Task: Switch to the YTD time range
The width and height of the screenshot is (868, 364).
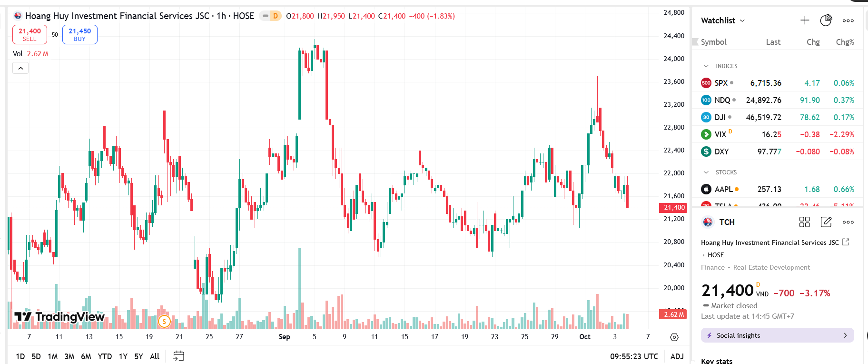Action: (x=105, y=356)
